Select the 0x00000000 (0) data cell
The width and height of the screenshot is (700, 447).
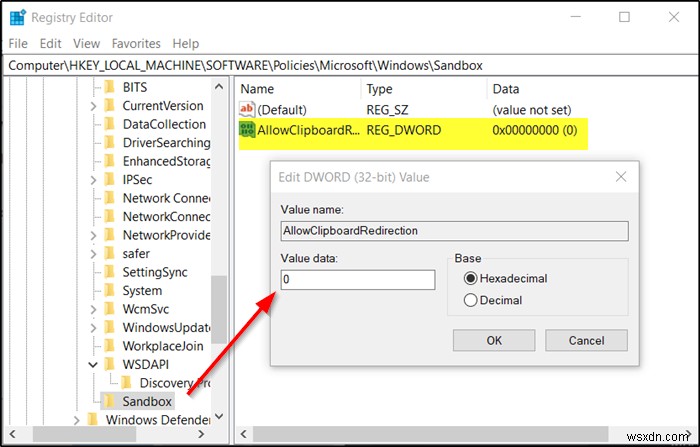point(534,130)
